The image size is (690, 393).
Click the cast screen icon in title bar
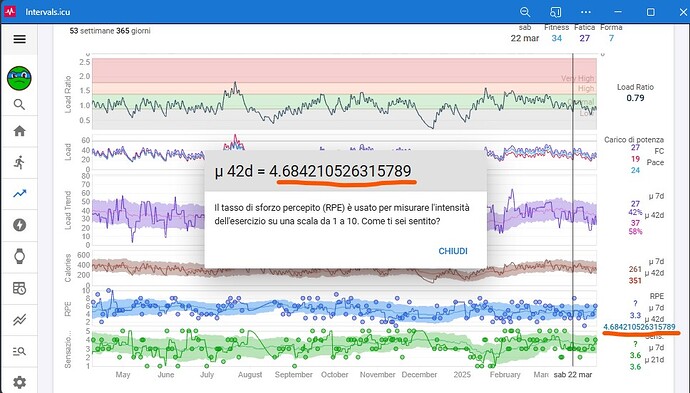(x=555, y=12)
